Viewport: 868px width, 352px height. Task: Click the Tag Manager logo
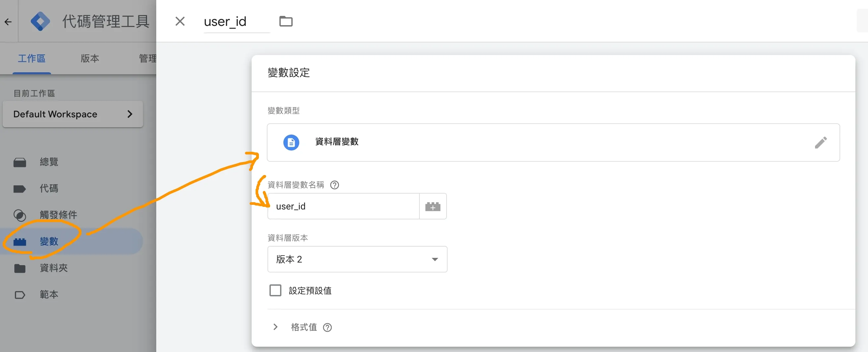(x=40, y=21)
